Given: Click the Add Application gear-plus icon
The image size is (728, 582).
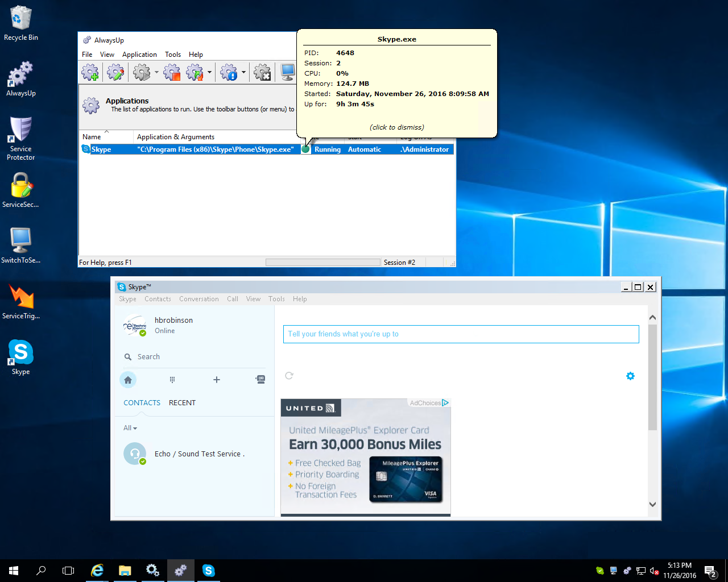Looking at the screenshot, I should pos(90,72).
